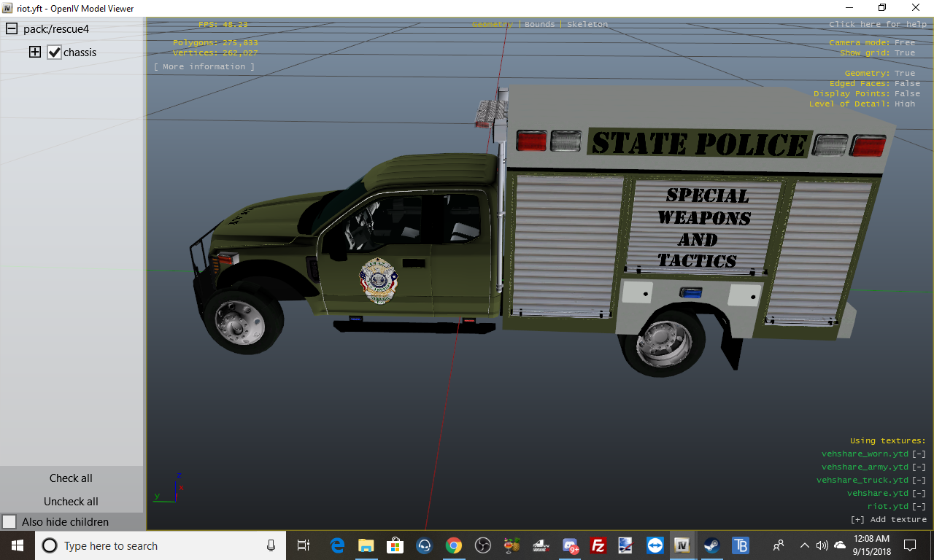Viewport: 934px width, 560px height.
Task: Remove the vehshare_worn.ytd texture
Action: point(919,454)
